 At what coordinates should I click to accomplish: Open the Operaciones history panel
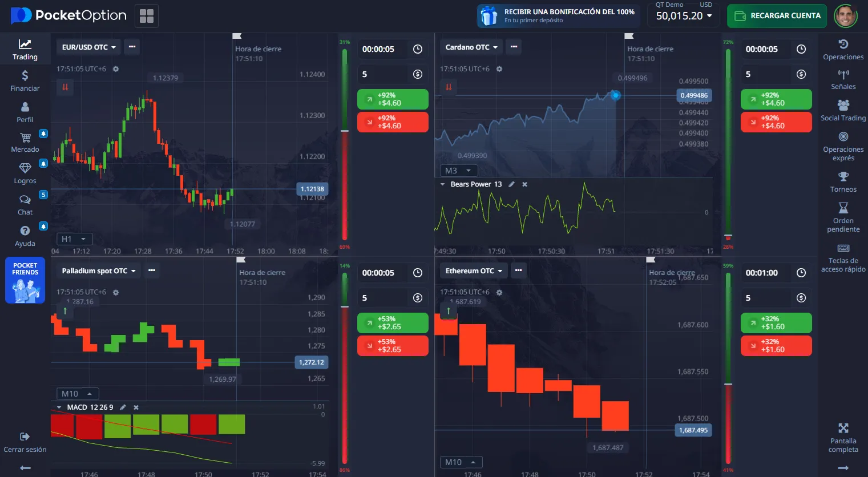[x=843, y=50]
